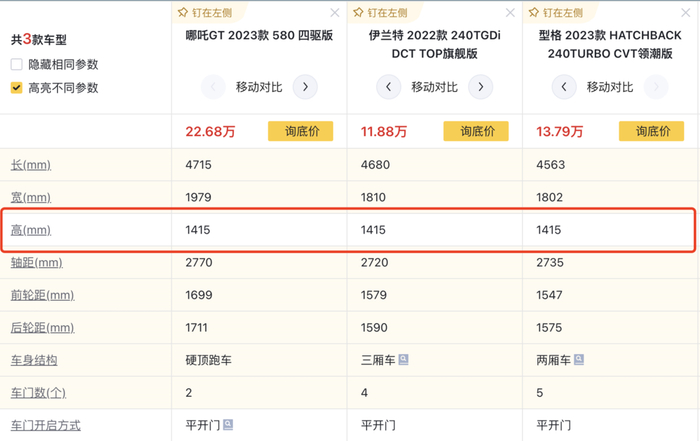Move the 型格 column left with the arrow
Viewport: 700px width, 441px height.
(x=564, y=87)
